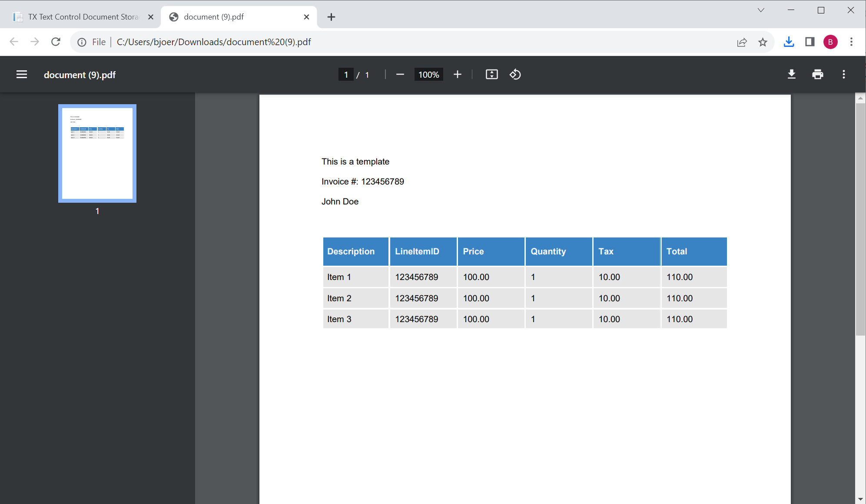The height and width of the screenshot is (504, 866).
Task: Reload the current page
Action: click(56, 42)
